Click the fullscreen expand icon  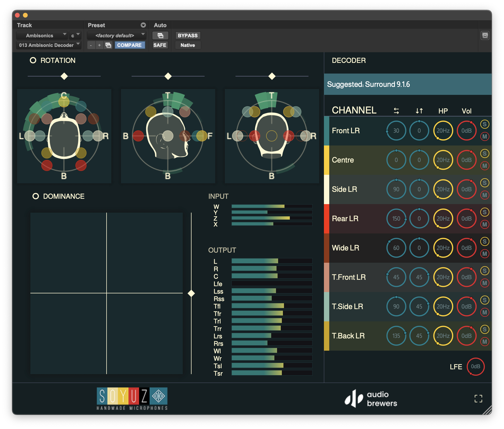click(x=478, y=398)
